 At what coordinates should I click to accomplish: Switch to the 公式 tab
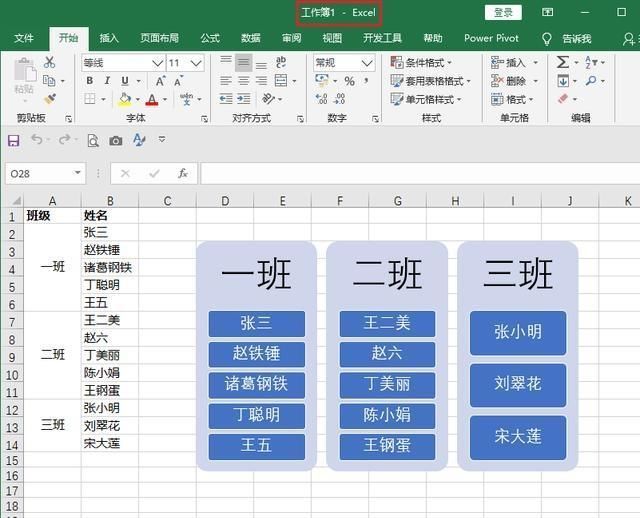[210, 38]
